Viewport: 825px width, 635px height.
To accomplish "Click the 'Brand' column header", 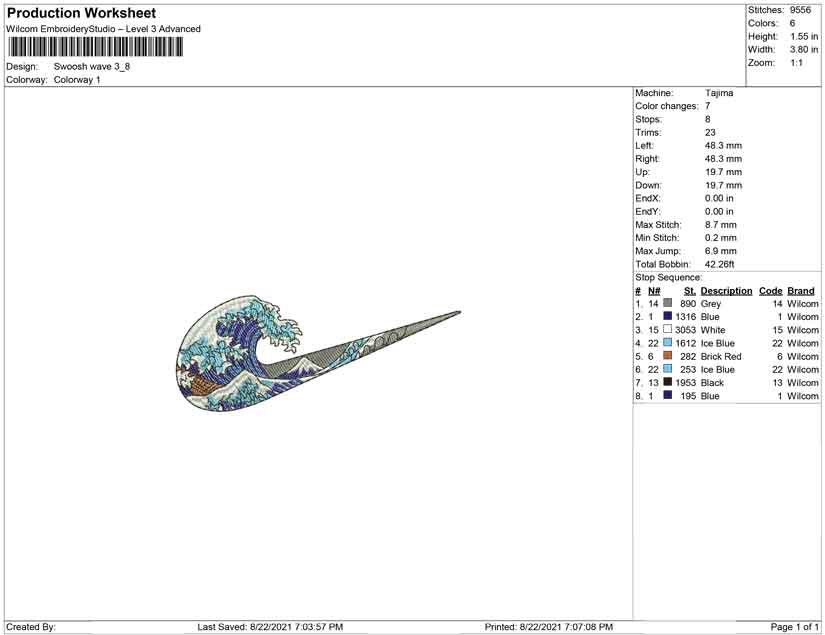I will coord(801,291).
